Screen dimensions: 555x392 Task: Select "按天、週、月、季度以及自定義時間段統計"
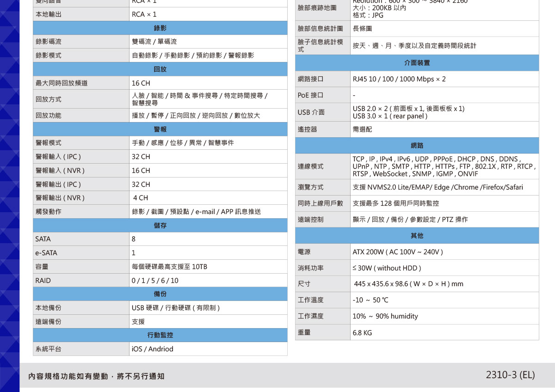coord(414,46)
